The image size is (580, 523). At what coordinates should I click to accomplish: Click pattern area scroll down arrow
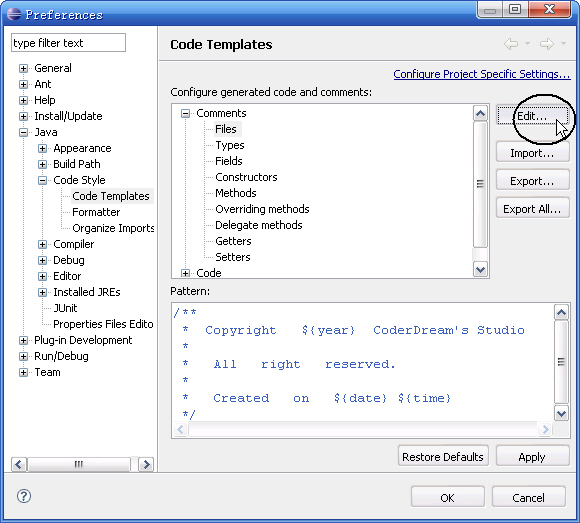[561, 413]
